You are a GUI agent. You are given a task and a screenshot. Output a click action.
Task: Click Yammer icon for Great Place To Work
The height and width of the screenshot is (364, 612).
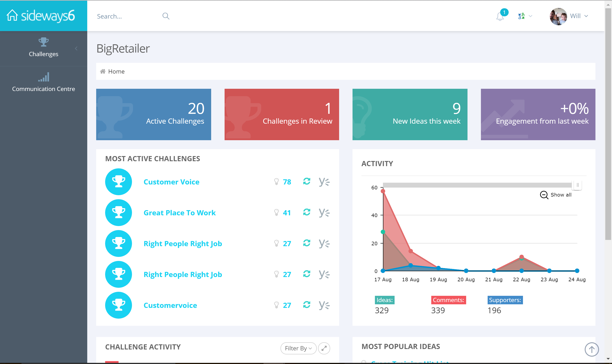[324, 212]
